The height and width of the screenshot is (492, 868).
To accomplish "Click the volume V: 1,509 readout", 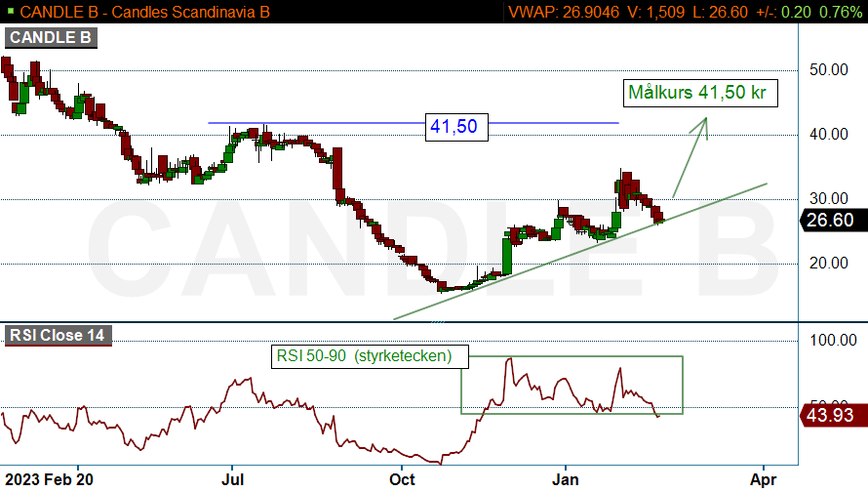I will (x=656, y=12).
